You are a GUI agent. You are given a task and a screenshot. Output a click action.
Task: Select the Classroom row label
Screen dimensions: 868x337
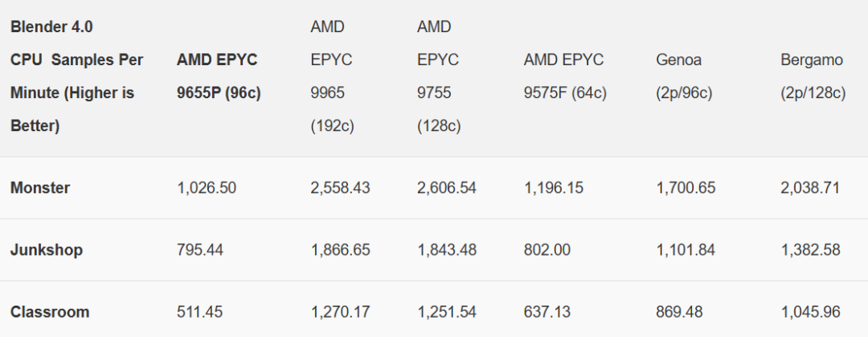[50, 312]
